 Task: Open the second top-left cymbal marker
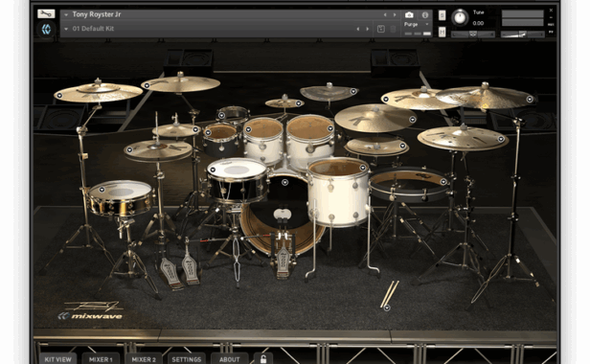pyautogui.click(x=147, y=86)
